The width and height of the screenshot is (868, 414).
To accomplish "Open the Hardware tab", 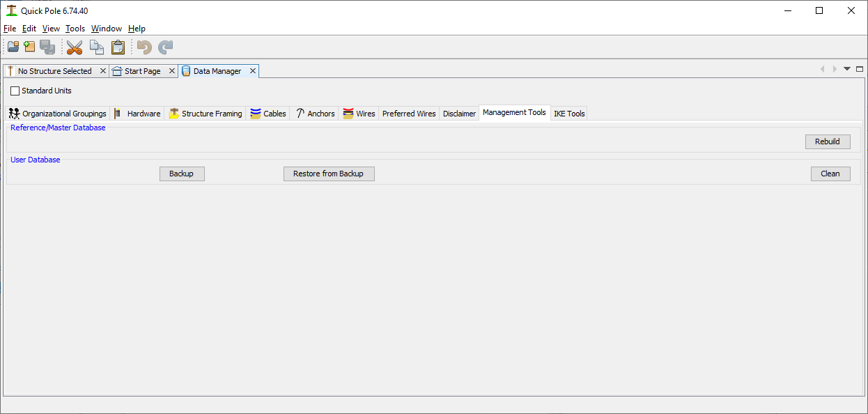I will click(137, 114).
